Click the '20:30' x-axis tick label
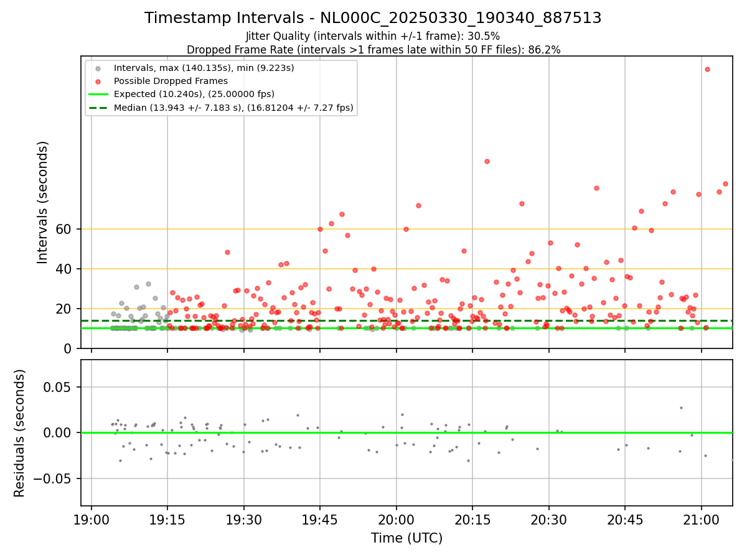 coord(549,520)
